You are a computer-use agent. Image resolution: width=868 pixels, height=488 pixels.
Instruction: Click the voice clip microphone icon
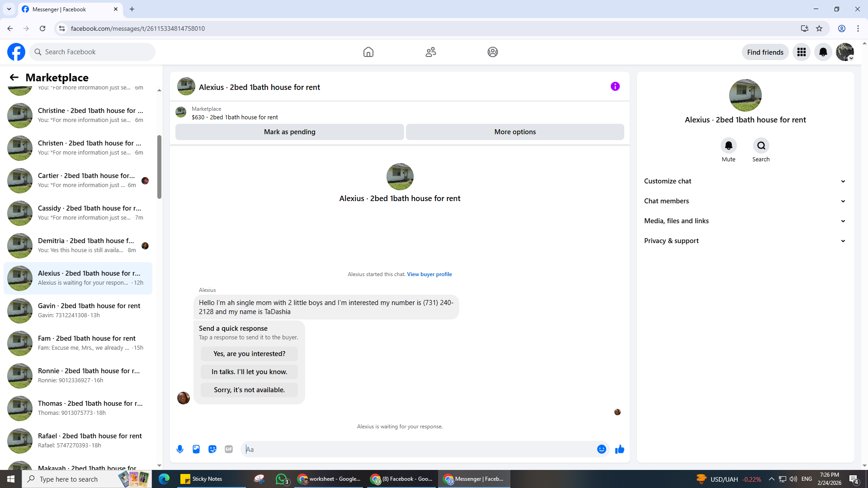180,449
